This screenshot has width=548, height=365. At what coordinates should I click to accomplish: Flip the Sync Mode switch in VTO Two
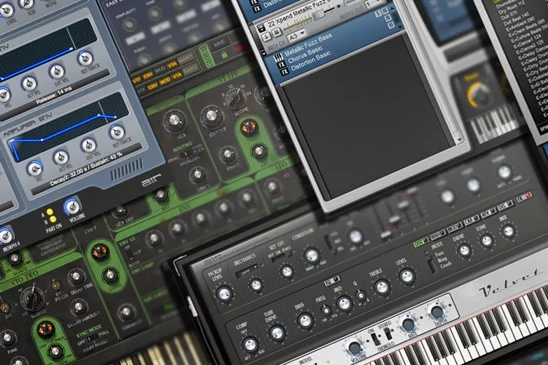[92, 338]
